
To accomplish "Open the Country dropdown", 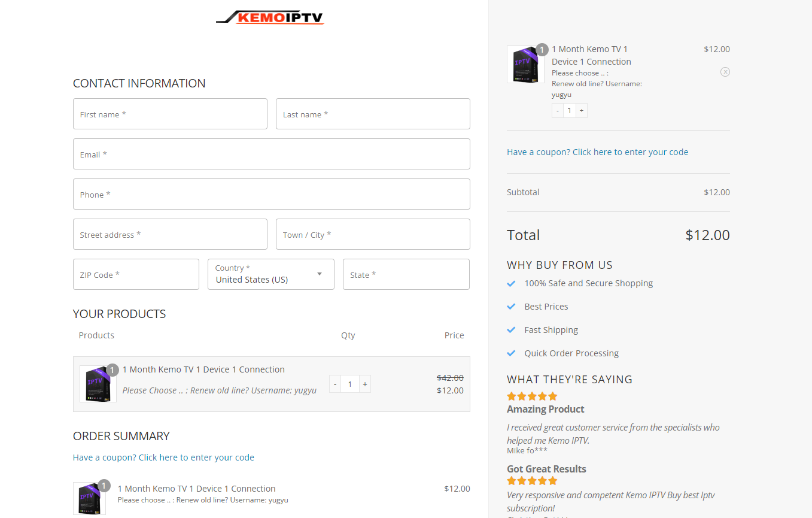I will [270, 274].
